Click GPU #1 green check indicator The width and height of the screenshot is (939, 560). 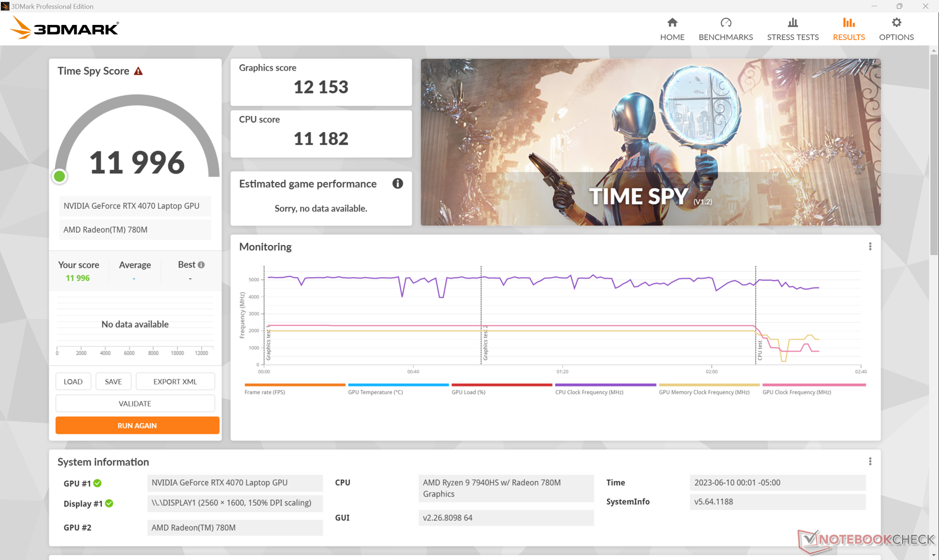point(97,483)
